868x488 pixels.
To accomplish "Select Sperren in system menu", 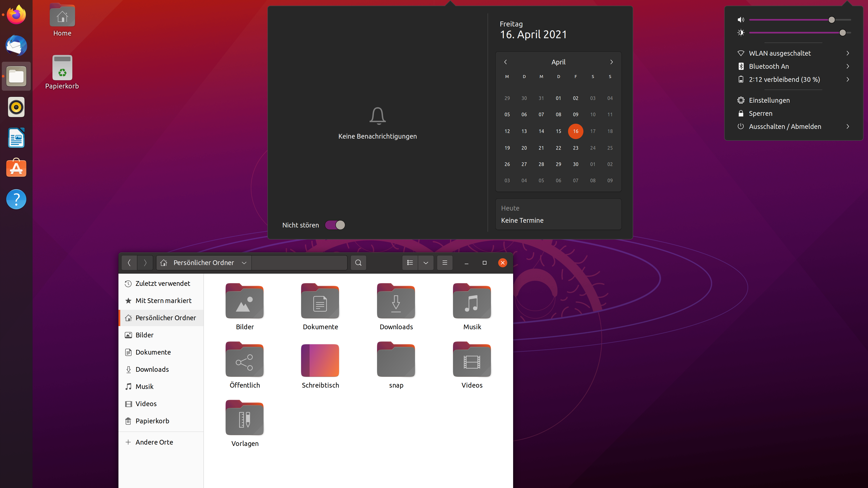I will pyautogui.click(x=760, y=113).
